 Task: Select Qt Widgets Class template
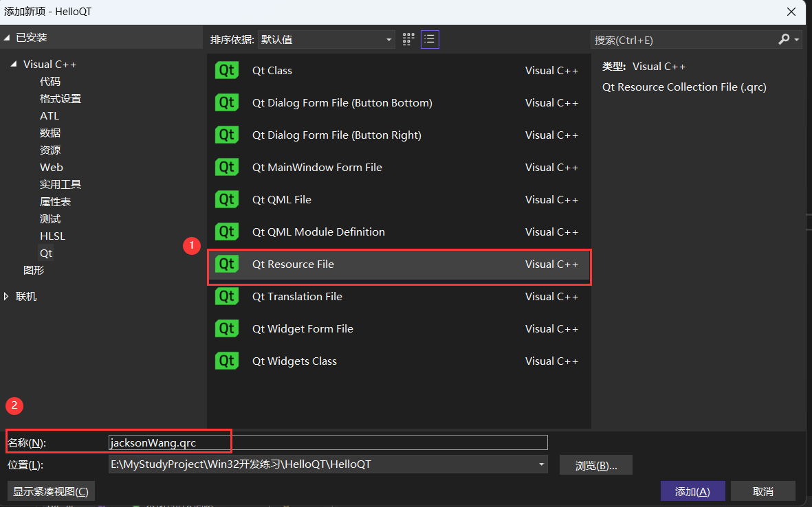pos(399,361)
